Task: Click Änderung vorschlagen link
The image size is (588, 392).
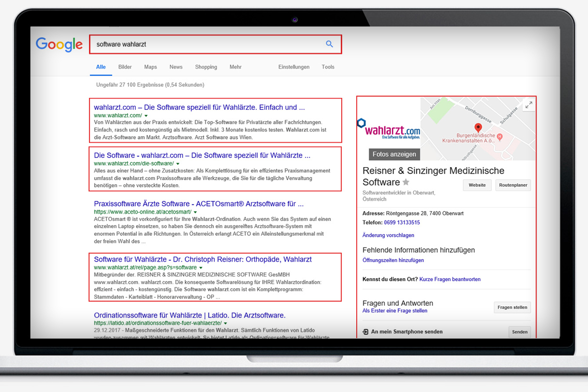Action: coord(389,236)
